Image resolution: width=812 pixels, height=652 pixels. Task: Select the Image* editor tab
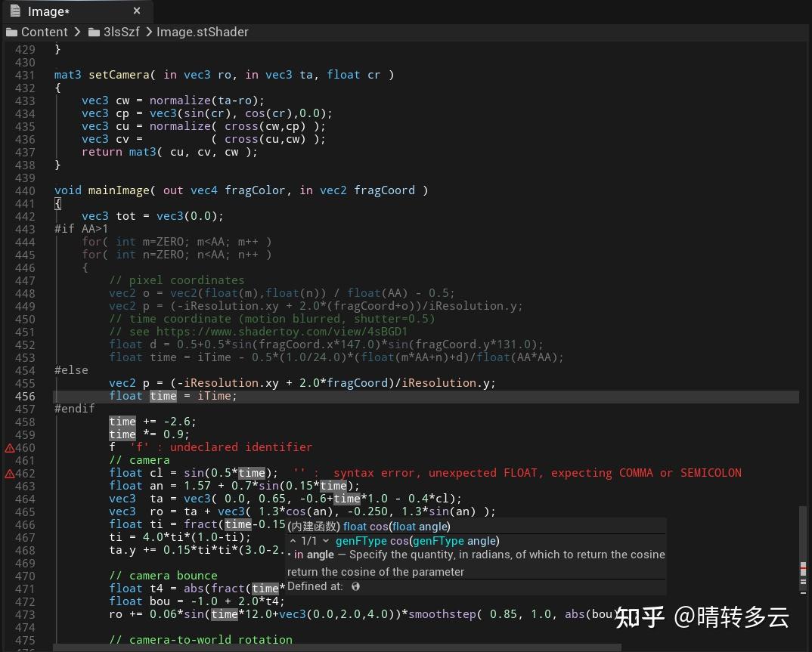[x=76, y=11]
